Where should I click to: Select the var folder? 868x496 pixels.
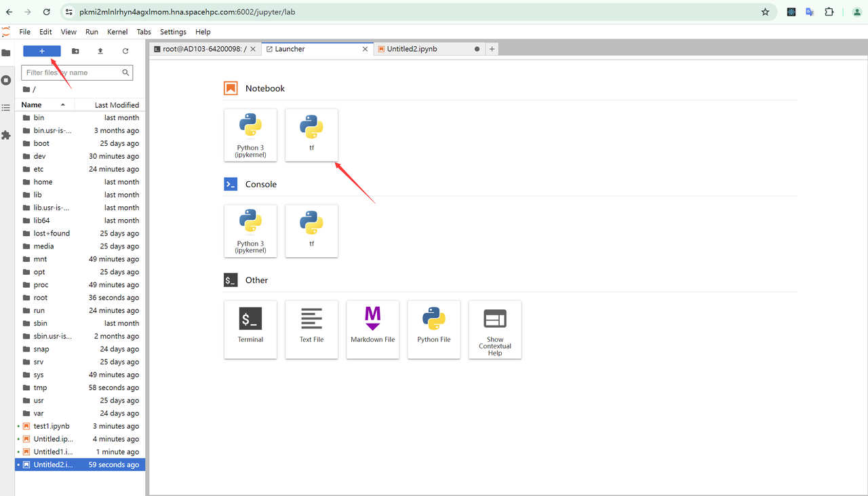(80, 413)
